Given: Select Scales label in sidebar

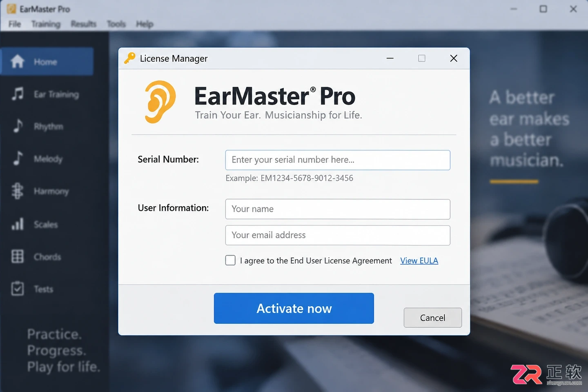Looking at the screenshot, I should [x=46, y=224].
